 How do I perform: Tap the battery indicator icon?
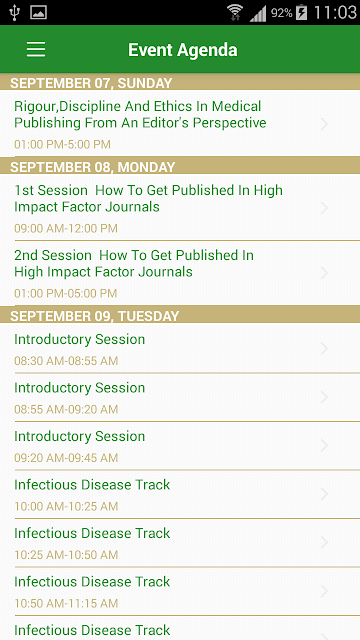(x=301, y=13)
